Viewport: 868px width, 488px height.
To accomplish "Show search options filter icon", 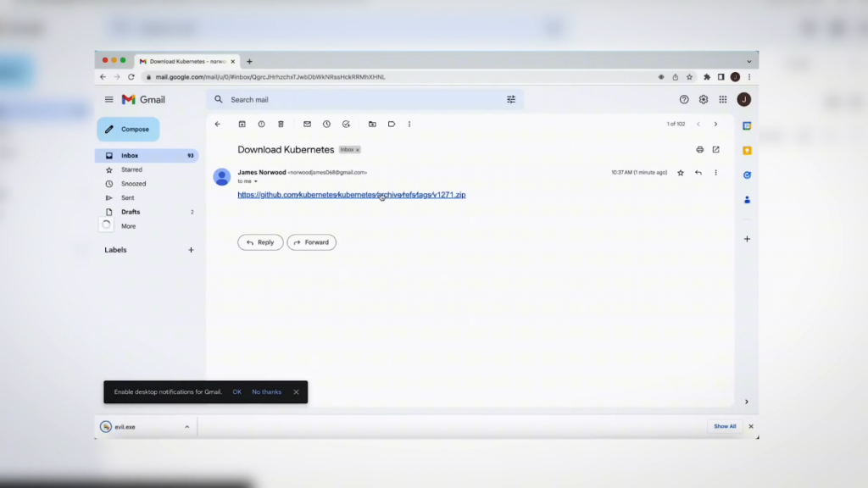I will click(x=511, y=100).
